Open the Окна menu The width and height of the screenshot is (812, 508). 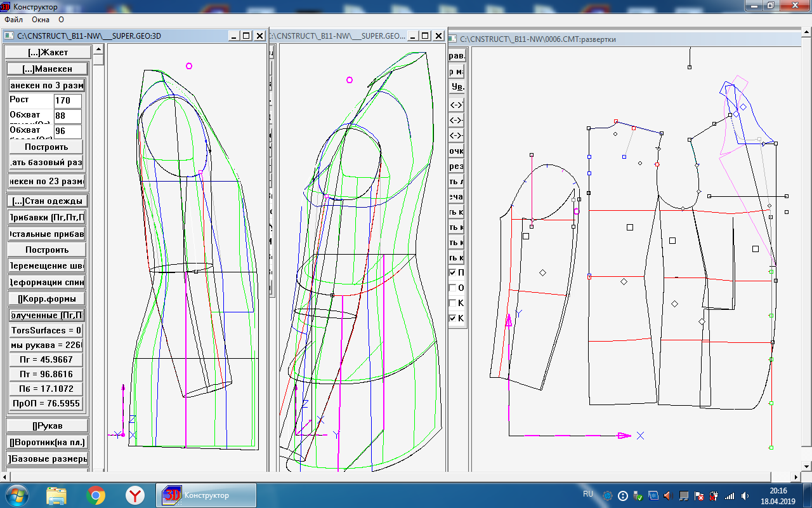click(x=41, y=20)
